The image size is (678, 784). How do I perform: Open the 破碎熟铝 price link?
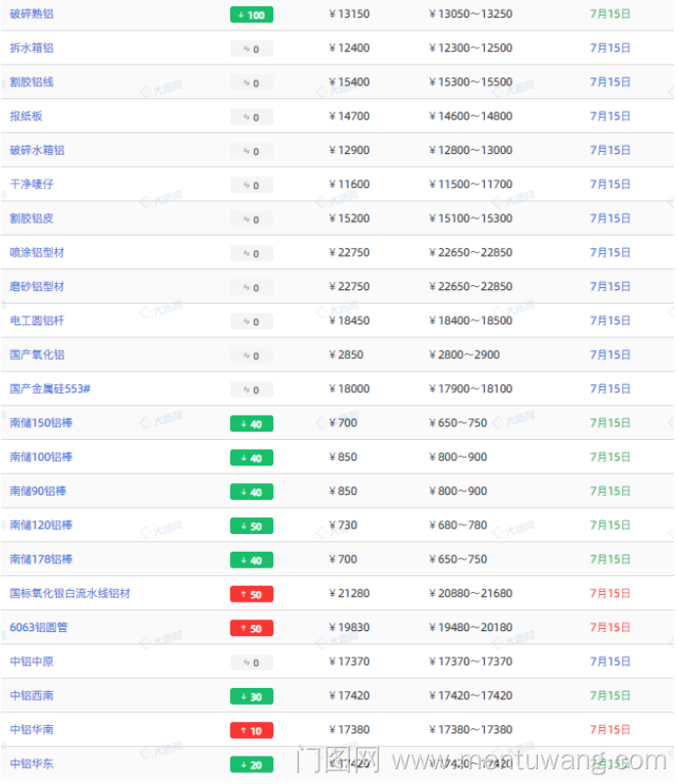pos(31,14)
